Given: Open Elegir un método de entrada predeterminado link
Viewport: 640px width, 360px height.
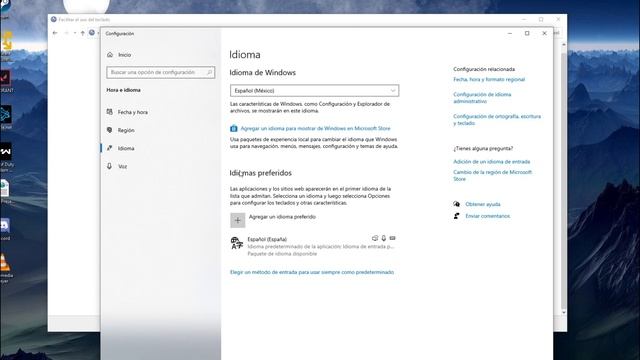Looking at the screenshot, I should pyautogui.click(x=312, y=272).
